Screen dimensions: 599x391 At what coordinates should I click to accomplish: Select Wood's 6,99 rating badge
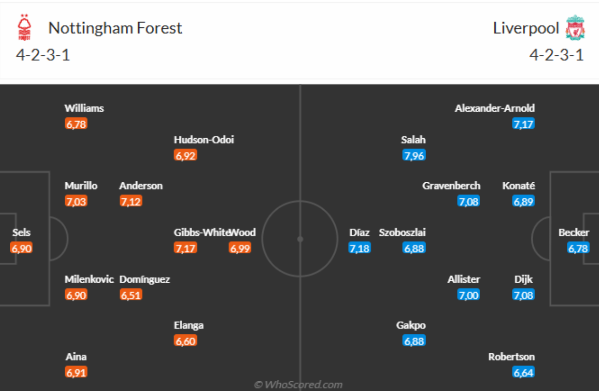tap(240, 248)
